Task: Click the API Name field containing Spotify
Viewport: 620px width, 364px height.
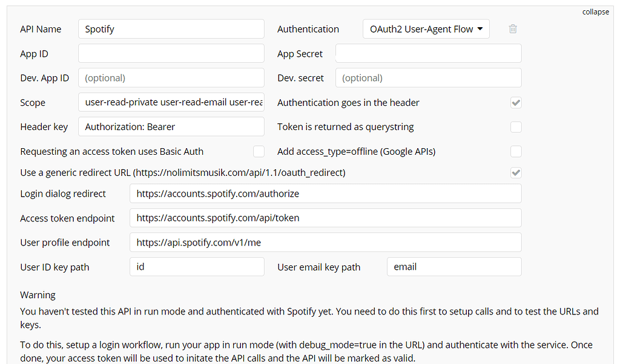Action: pos(171,28)
